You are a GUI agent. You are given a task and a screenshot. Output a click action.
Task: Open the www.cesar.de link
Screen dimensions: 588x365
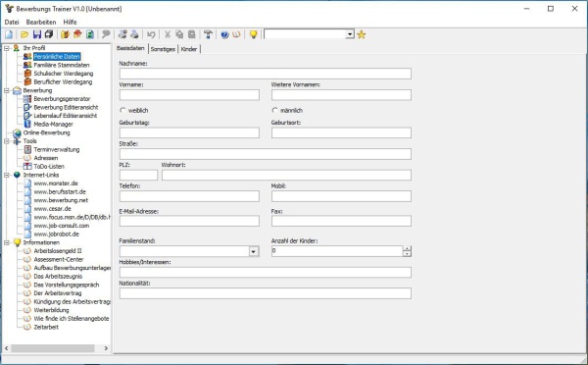click(53, 209)
